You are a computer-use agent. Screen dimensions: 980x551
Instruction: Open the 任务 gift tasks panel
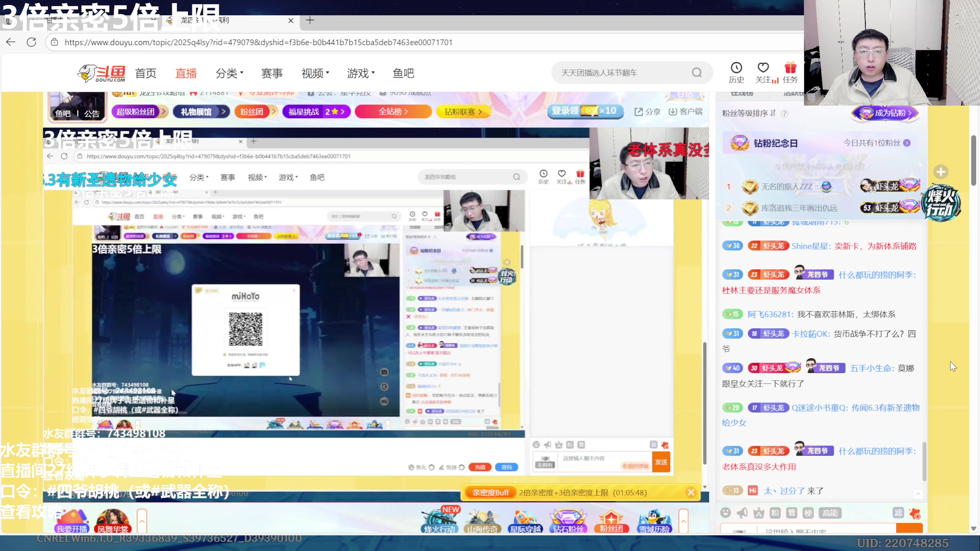point(791,72)
